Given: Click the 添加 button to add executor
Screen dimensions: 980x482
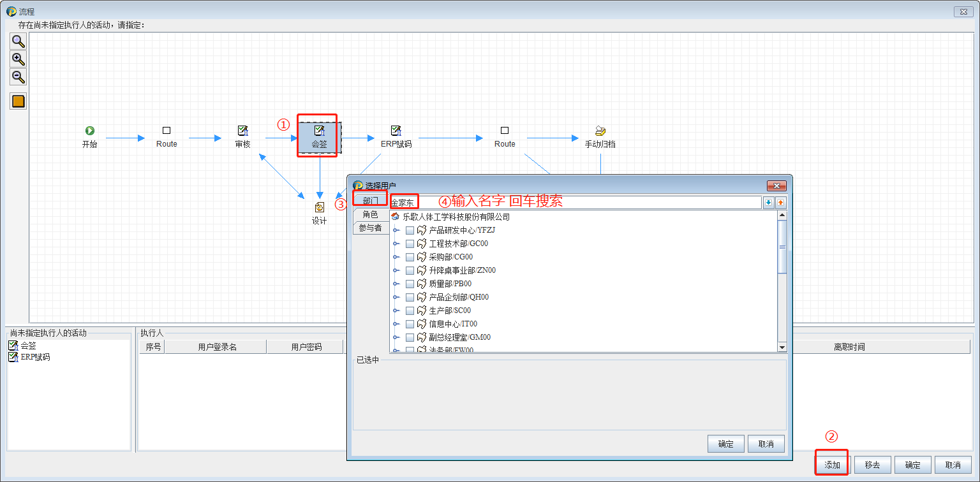Looking at the screenshot, I should click(x=831, y=465).
